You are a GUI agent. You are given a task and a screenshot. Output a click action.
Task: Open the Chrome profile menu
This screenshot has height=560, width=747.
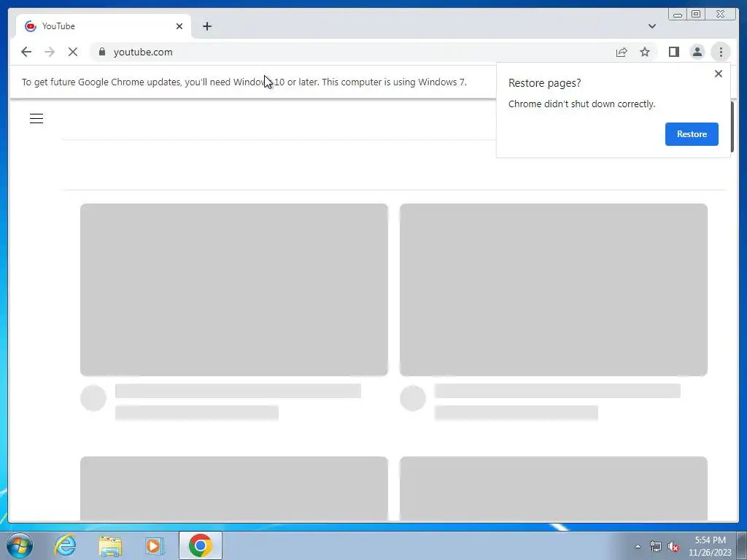pos(697,52)
